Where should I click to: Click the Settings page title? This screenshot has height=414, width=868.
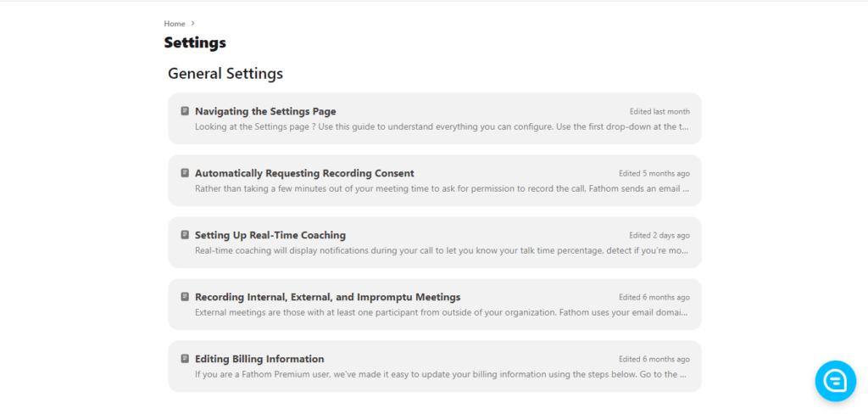[195, 42]
